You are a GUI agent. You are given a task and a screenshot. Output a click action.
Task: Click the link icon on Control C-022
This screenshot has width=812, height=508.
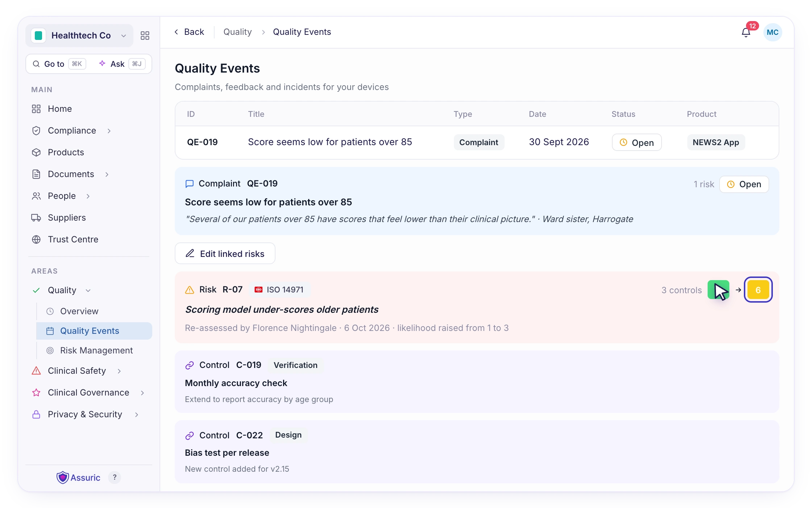point(190,435)
